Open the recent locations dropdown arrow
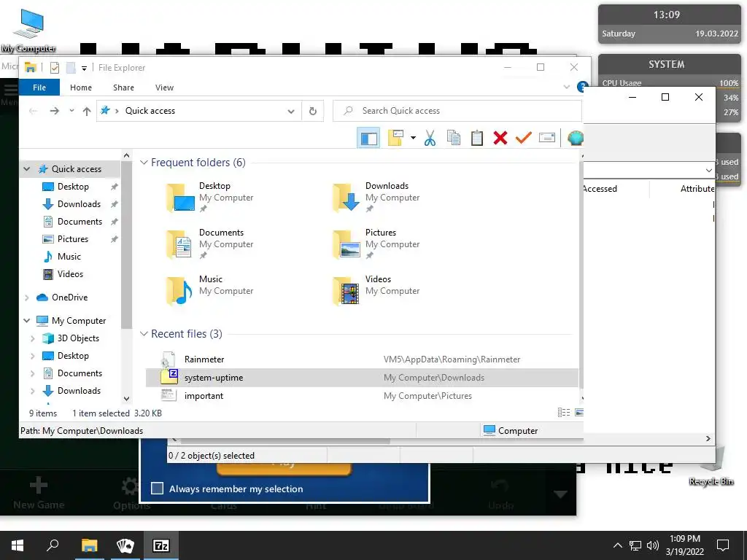This screenshot has width=747, height=560. (x=71, y=111)
